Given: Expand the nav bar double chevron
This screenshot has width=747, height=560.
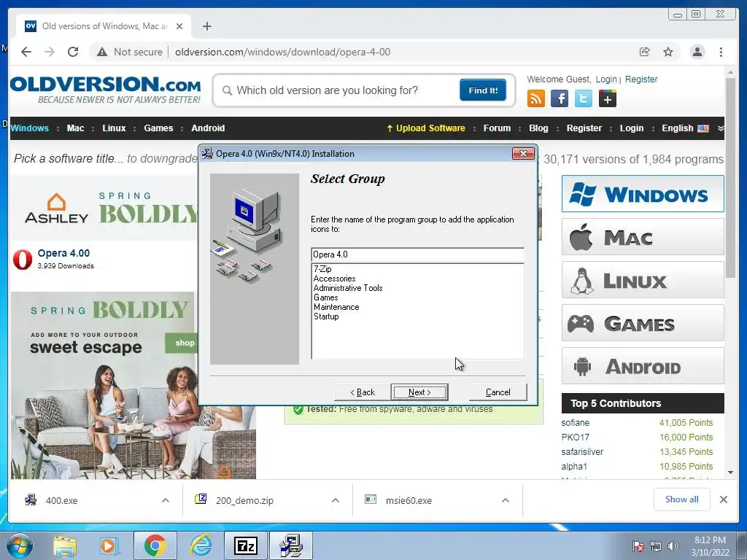Looking at the screenshot, I should click(x=720, y=128).
